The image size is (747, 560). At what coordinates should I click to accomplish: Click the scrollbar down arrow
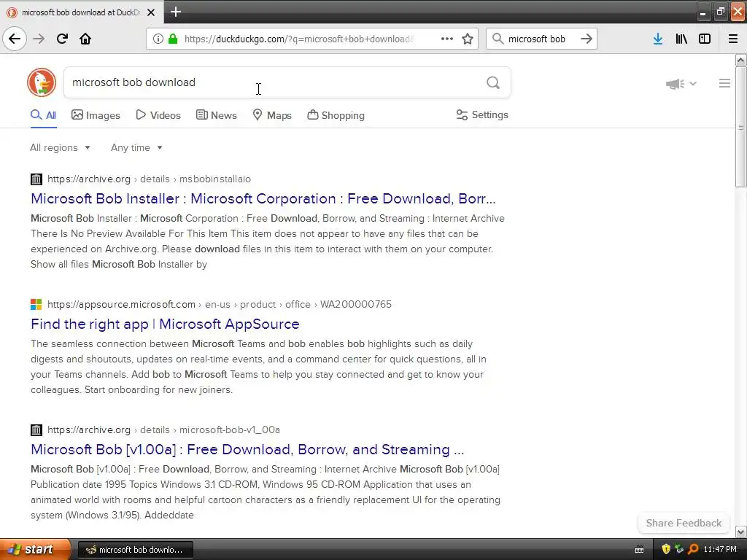[x=740, y=532]
